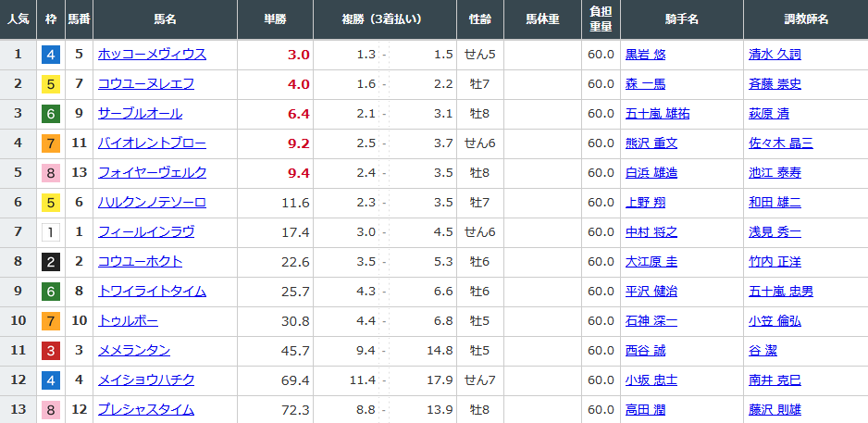The height and width of the screenshot is (423, 868).
Task: Click the white frame 1 badge
Action: click(51, 232)
